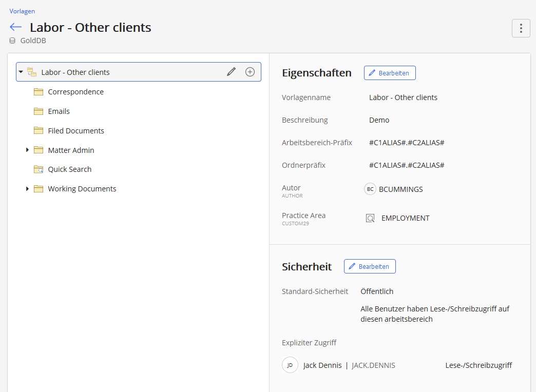Click the plus icon to add folder
The height and width of the screenshot is (392, 536).
point(250,72)
